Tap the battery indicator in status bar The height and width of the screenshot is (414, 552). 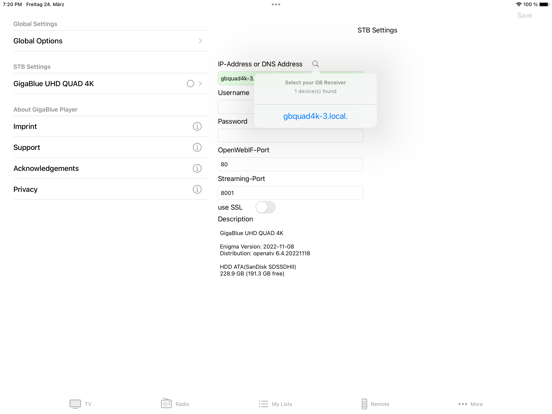point(544,5)
